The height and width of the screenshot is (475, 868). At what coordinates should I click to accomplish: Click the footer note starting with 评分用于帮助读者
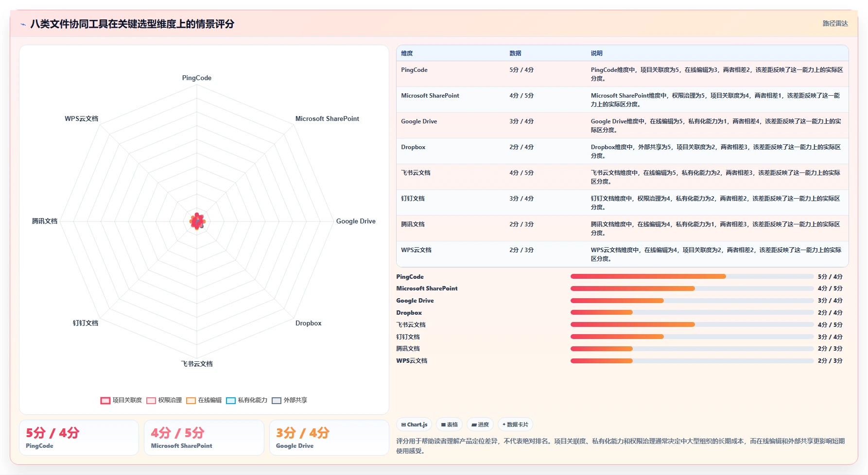pyautogui.click(x=620, y=446)
